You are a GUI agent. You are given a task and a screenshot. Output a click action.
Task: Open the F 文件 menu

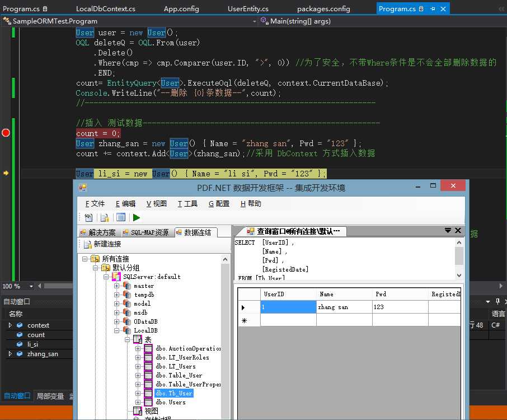(x=95, y=204)
